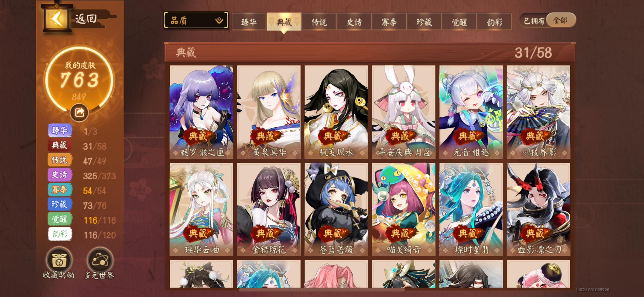644x297 pixels.
Task: Switch to the 珍藏 tab
Action: [424, 22]
